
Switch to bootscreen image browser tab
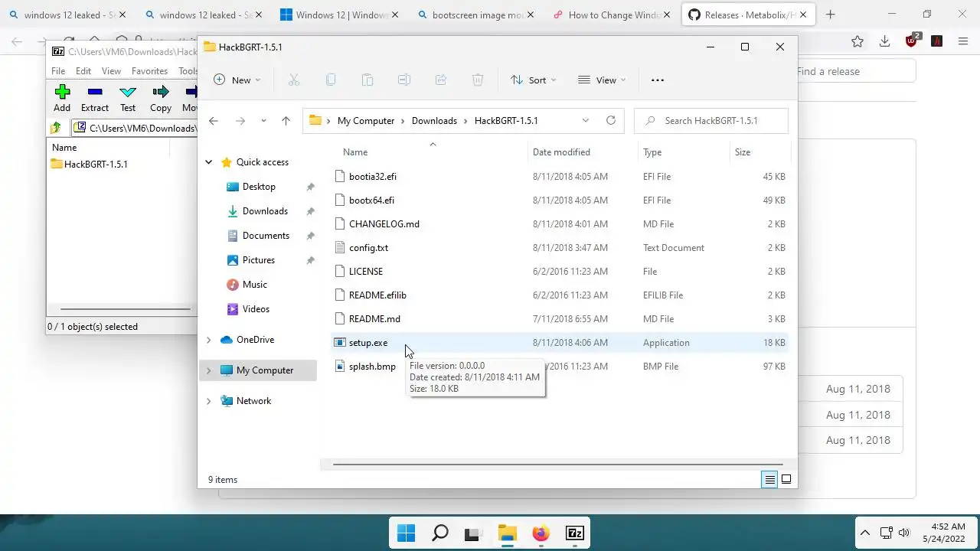point(478,15)
